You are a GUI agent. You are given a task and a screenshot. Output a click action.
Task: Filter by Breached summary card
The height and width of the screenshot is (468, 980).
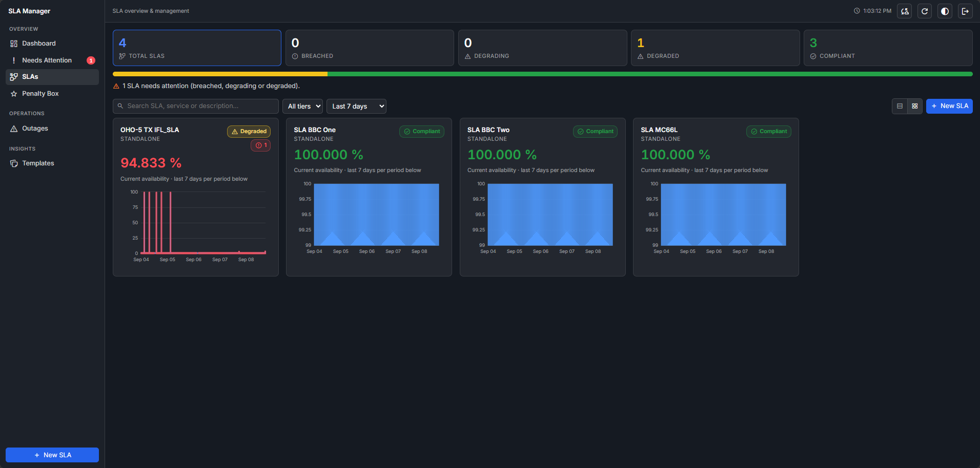pyautogui.click(x=370, y=48)
